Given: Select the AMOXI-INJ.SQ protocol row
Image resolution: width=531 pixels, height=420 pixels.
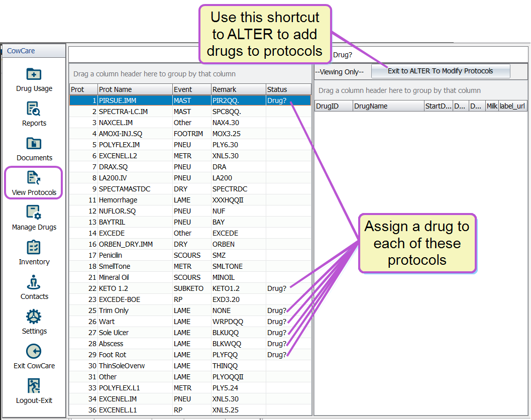Looking at the screenshot, I should click(x=190, y=134).
